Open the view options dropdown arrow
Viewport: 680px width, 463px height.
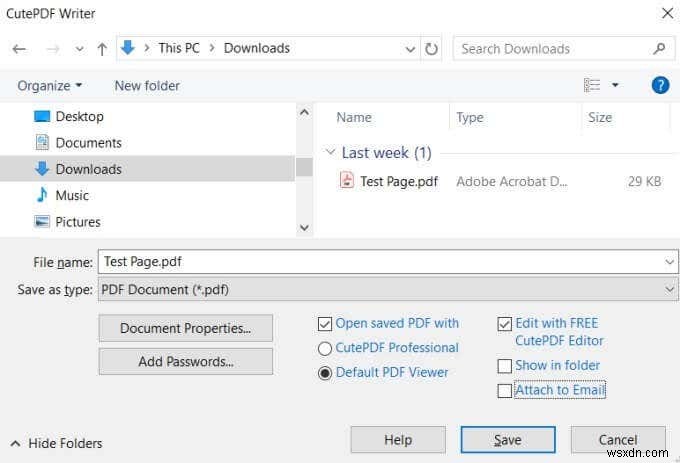click(x=615, y=85)
